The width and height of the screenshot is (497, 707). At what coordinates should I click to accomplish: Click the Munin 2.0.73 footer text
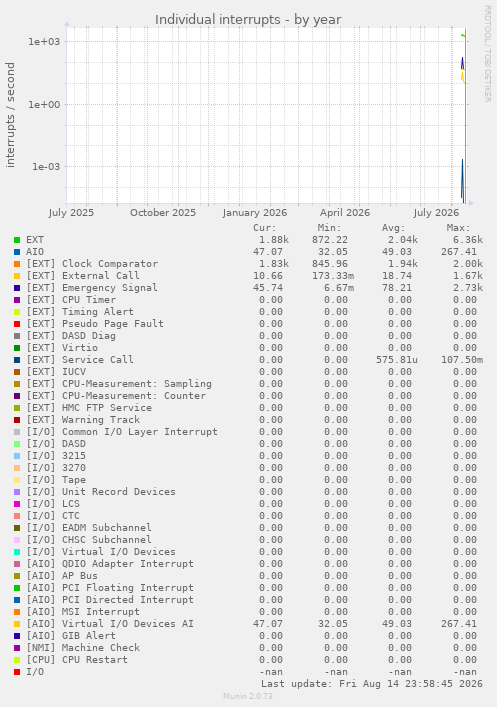[248, 696]
